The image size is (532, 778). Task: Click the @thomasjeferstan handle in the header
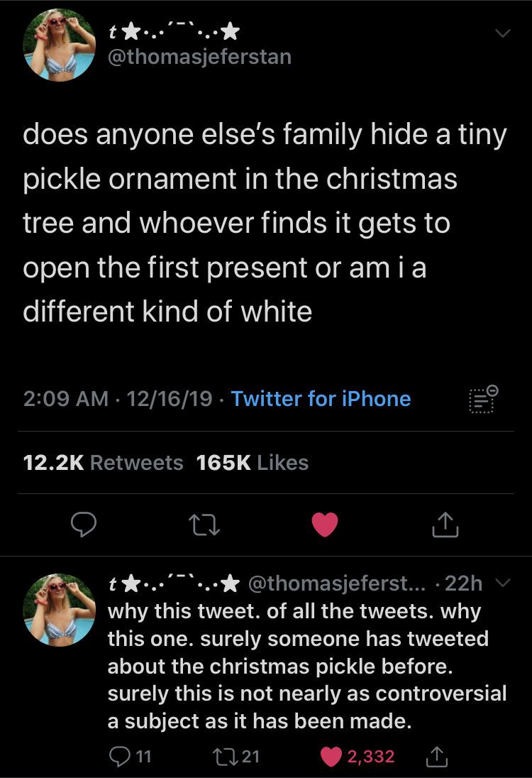199,56
